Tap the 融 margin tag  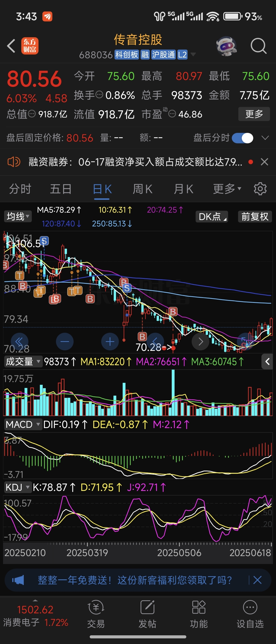coord(145,54)
